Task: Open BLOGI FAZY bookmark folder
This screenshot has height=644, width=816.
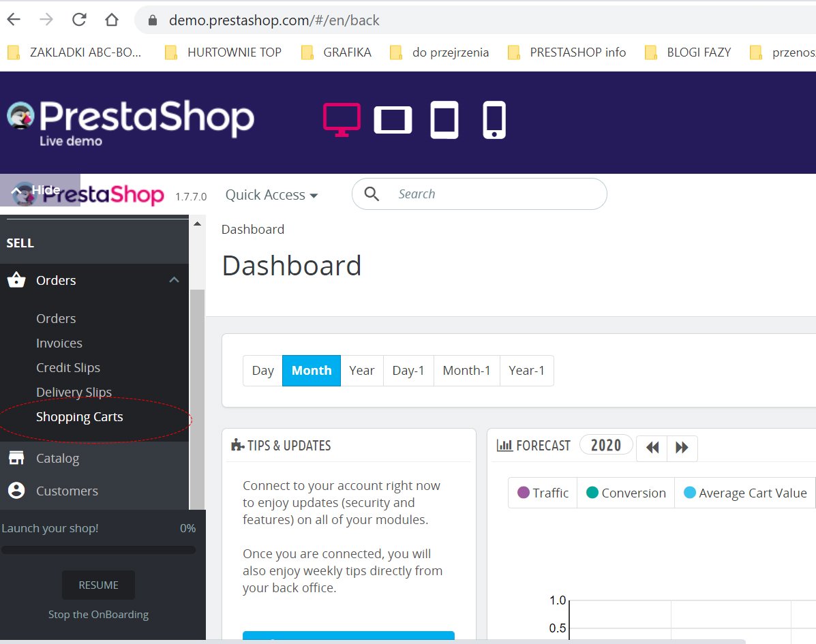Action: tap(687, 52)
